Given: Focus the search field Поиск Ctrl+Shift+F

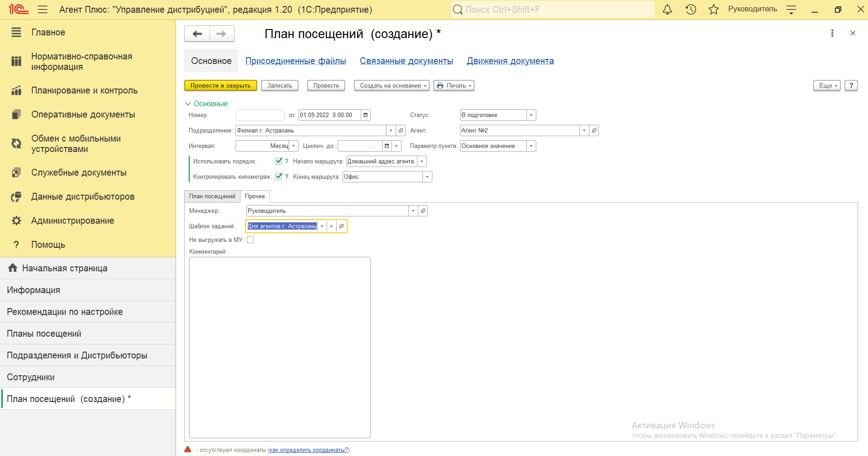Looking at the screenshot, I should [x=553, y=10].
